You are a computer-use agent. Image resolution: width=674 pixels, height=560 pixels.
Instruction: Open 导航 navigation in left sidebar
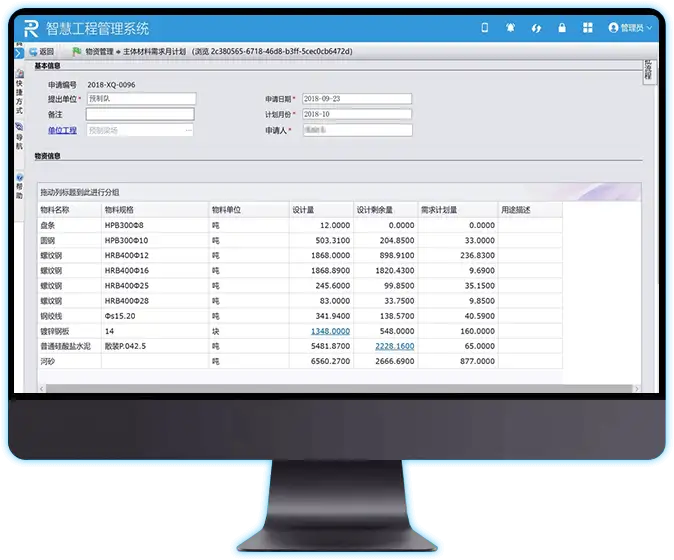[x=19, y=137]
